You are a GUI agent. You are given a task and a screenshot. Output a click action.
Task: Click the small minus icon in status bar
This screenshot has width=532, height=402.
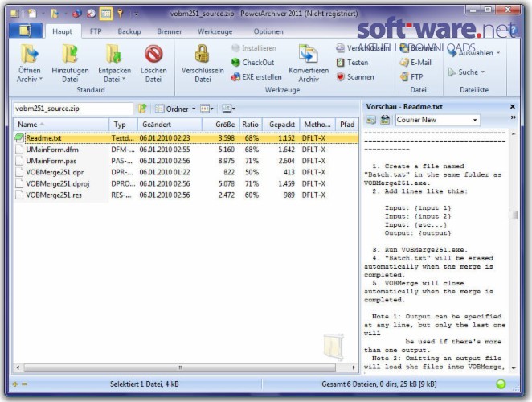24,384
